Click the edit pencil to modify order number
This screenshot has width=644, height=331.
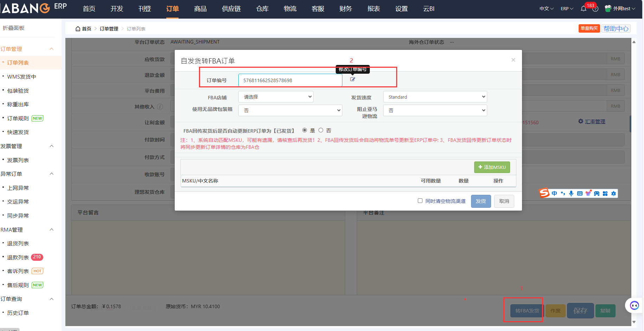click(353, 79)
